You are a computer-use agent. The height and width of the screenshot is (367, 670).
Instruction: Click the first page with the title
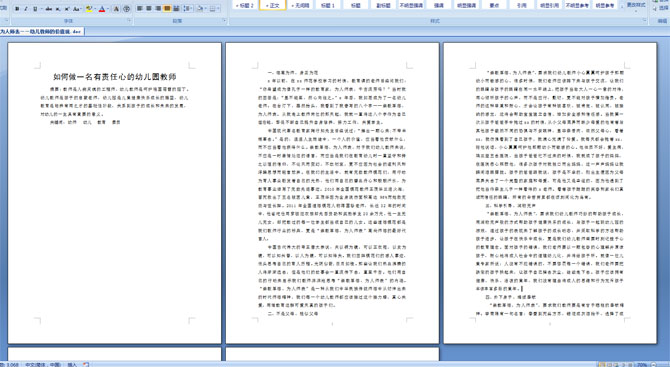point(115,193)
